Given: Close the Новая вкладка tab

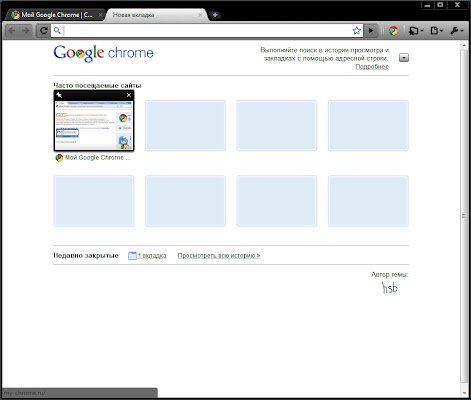Looking at the screenshot, I should coord(200,15).
